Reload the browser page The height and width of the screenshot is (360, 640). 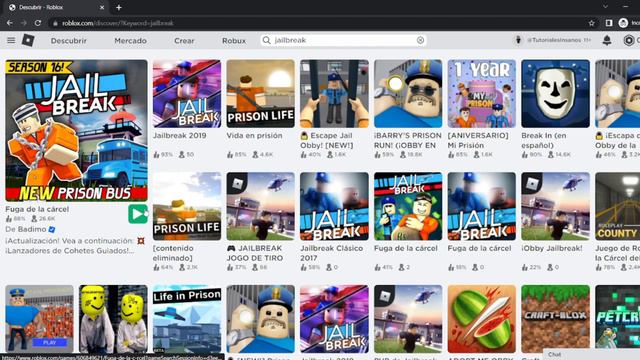point(38,23)
